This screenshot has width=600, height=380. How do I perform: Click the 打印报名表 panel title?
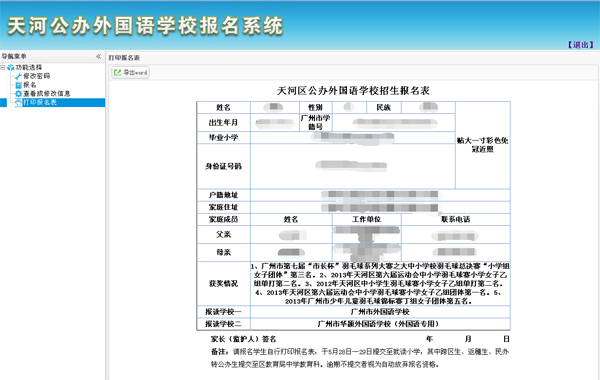point(124,58)
